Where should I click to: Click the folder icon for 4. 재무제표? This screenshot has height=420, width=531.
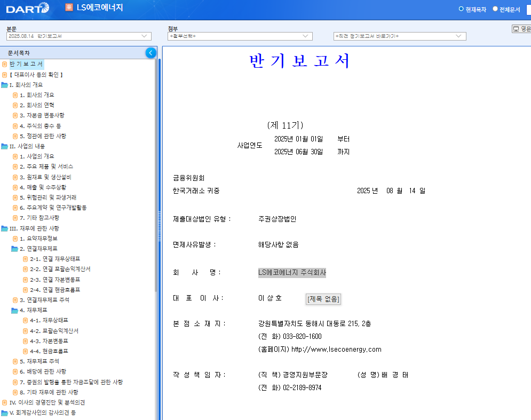[14, 310]
